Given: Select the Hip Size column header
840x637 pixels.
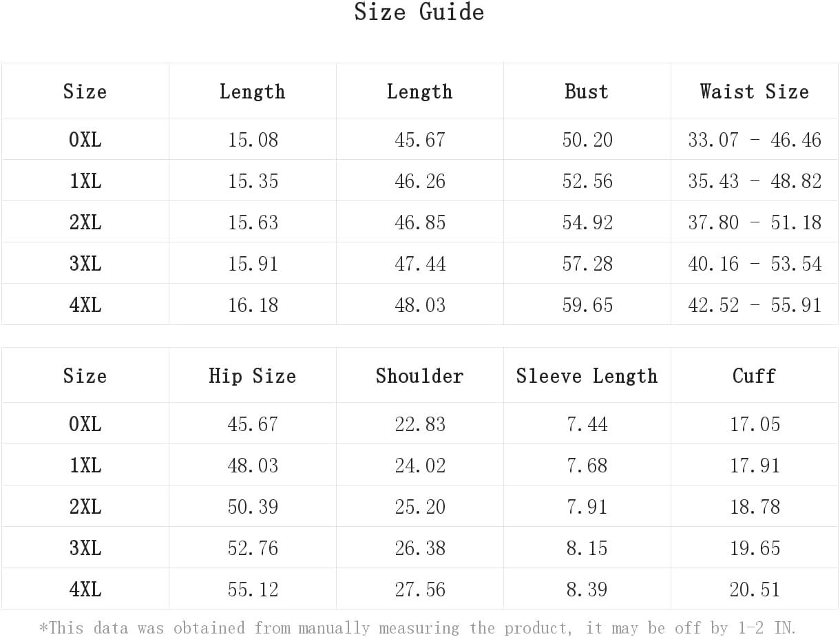Looking at the screenshot, I should [x=253, y=376].
